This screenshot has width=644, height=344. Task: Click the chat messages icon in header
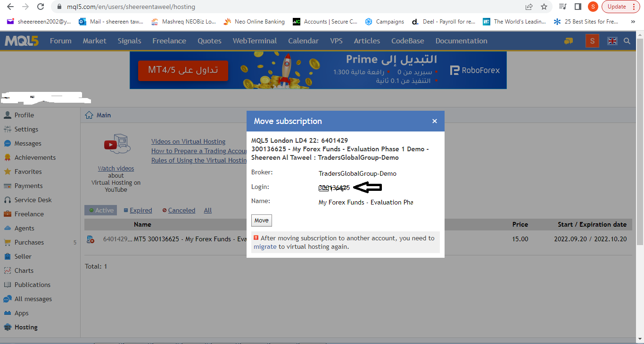569,41
